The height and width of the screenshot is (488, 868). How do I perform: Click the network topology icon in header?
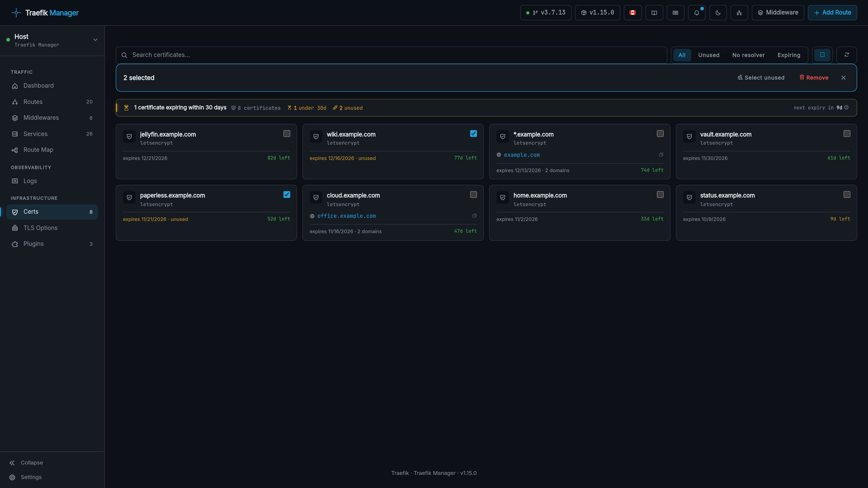(x=739, y=13)
